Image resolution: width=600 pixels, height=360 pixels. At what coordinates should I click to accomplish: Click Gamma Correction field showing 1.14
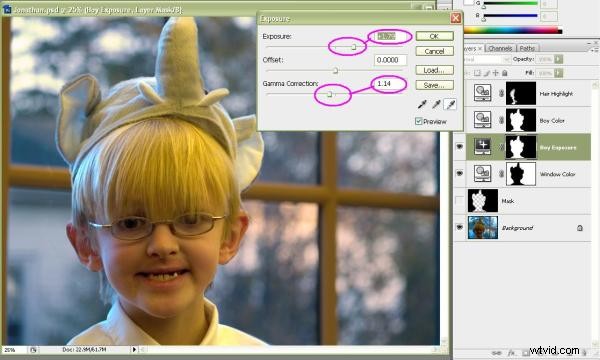click(390, 83)
